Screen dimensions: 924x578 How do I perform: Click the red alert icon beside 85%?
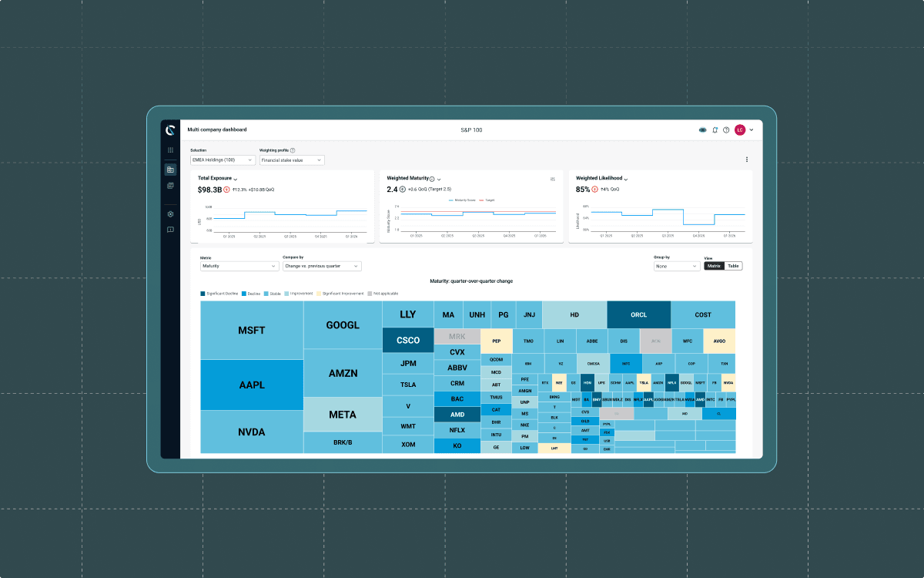coord(596,189)
